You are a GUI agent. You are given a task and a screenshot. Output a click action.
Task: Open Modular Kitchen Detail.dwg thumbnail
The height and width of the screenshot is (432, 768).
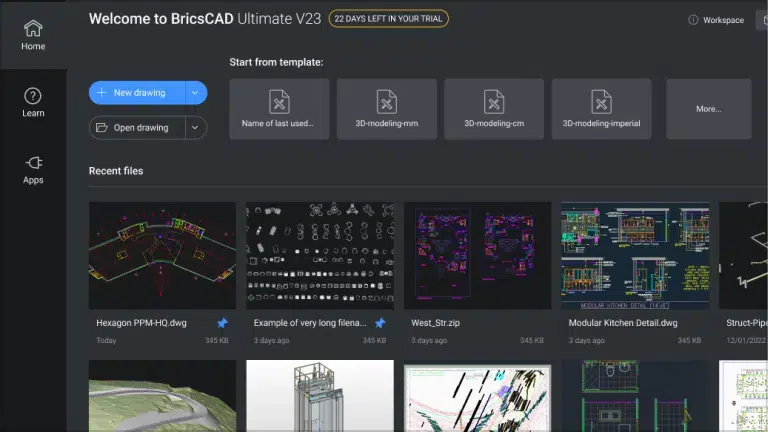[634, 255]
